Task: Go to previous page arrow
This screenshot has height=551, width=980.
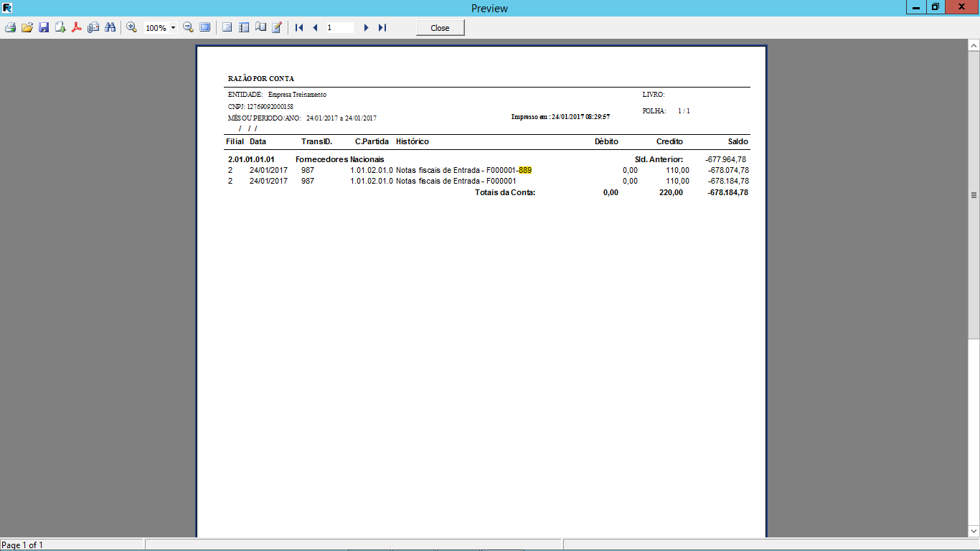Action: point(315,27)
